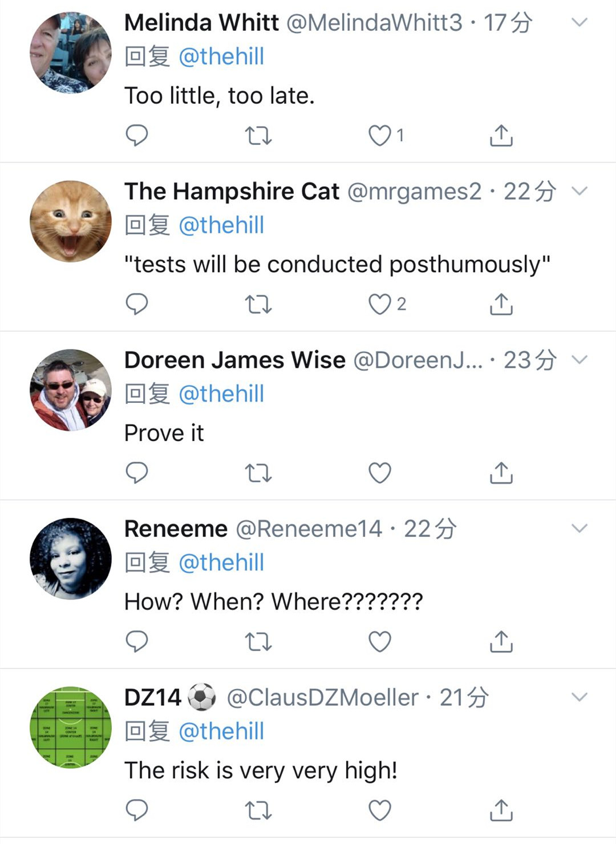Expand the menu arrow on Doreen's tweet
The height and width of the screenshot is (844, 616).
(579, 360)
